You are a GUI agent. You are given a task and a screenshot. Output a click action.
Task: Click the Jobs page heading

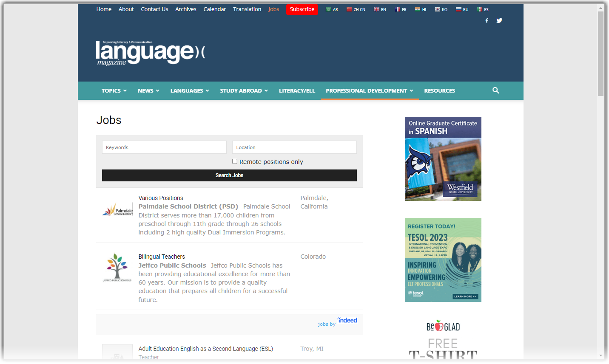(109, 120)
